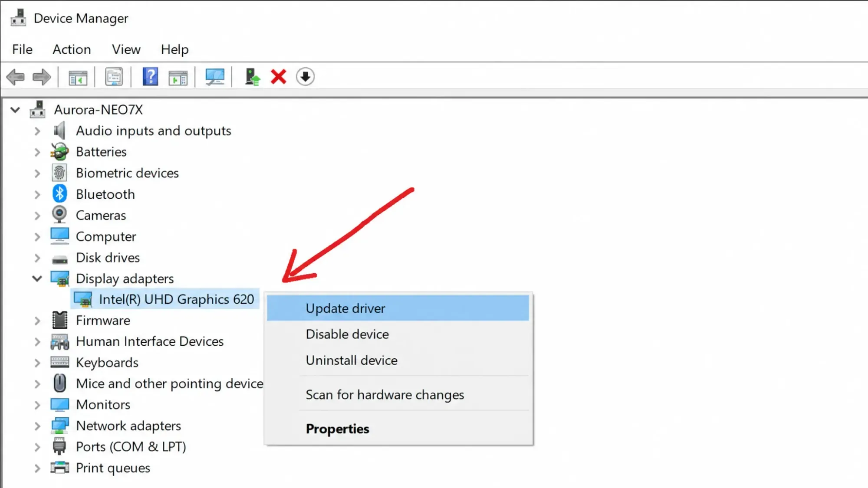The width and height of the screenshot is (868, 488).
Task: Click the Intel(R) UHD Graphics 620 icon
Action: [x=83, y=299]
